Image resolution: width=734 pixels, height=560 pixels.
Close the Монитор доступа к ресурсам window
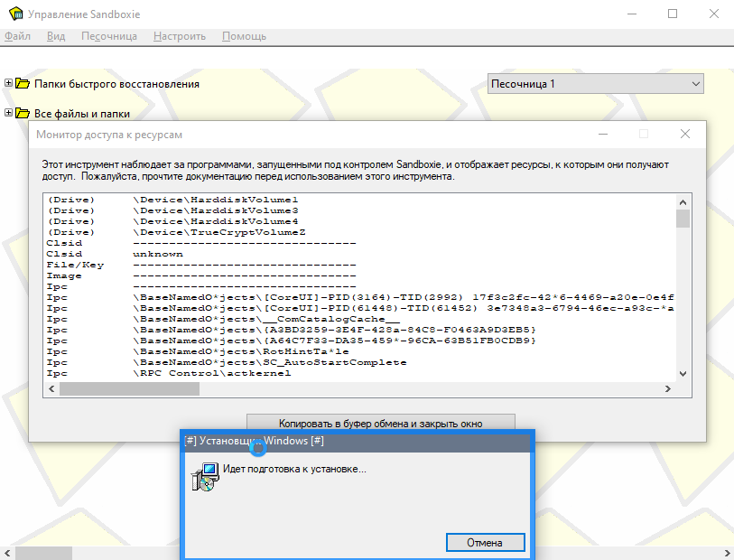685,134
